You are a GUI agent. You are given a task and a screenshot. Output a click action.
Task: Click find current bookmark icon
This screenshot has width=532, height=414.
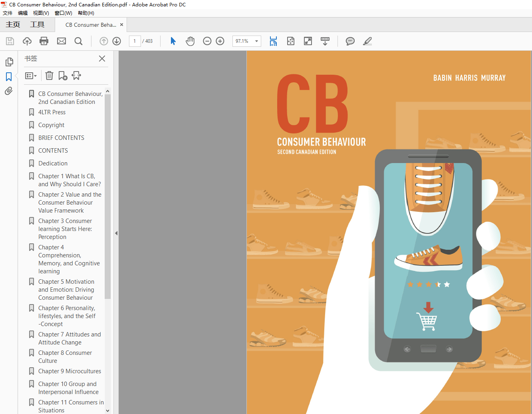pos(76,76)
